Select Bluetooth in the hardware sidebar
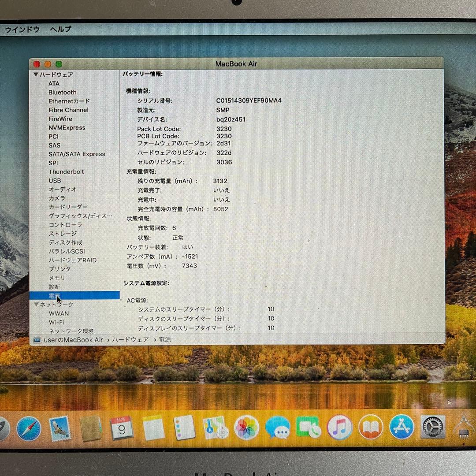This screenshot has width=476, height=476. tap(62, 92)
